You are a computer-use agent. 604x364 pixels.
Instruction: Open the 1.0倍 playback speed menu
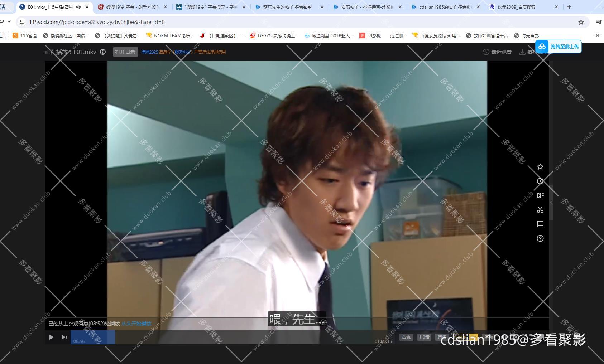coord(425,337)
